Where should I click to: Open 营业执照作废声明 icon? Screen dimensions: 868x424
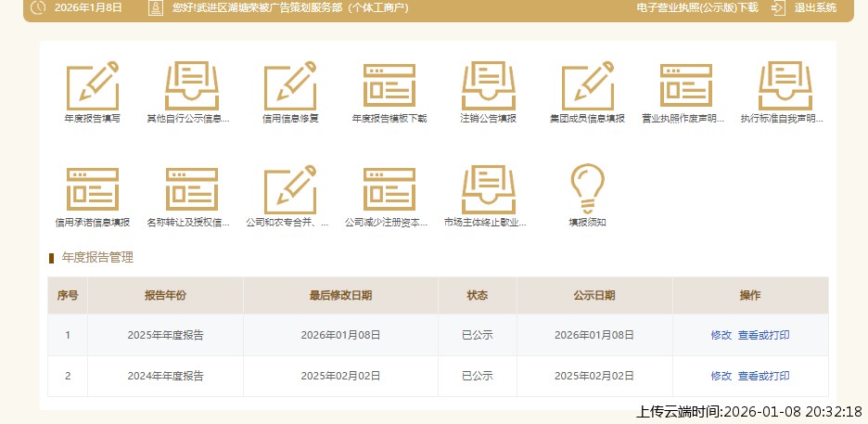(685, 86)
